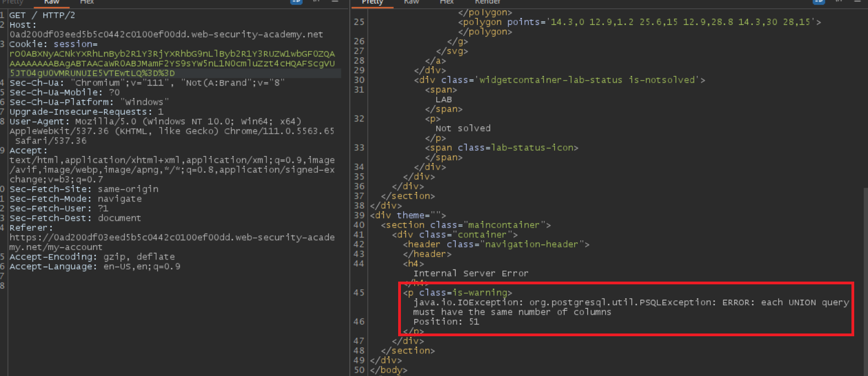Click the 'Internal Server Error' heading text
Image resolution: width=868 pixels, height=376 pixels.
click(x=471, y=273)
